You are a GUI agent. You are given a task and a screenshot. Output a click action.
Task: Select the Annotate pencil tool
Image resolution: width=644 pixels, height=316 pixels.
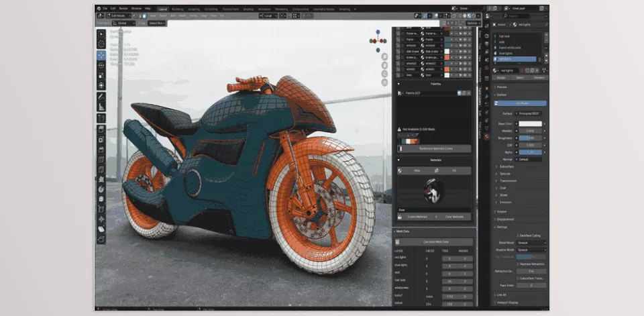point(101,97)
